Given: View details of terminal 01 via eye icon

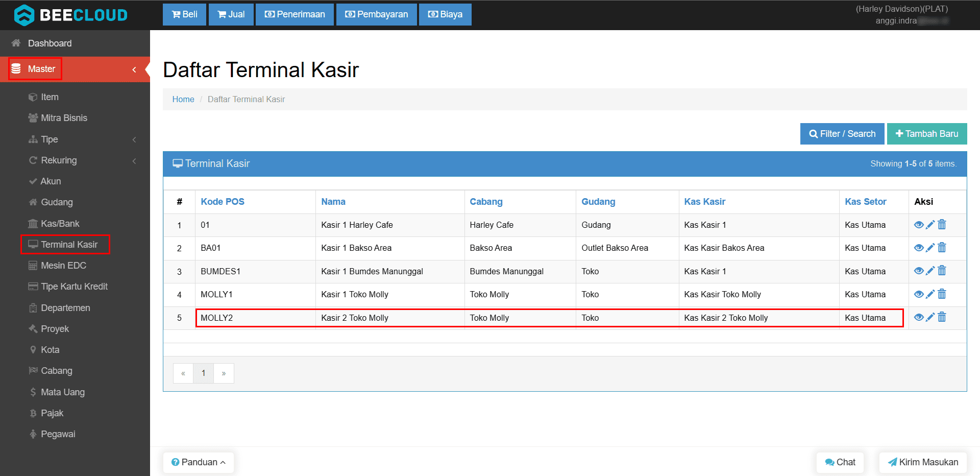Looking at the screenshot, I should tap(919, 225).
